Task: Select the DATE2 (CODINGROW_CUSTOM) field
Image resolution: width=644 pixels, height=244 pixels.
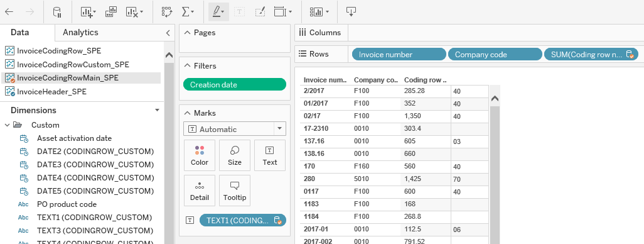Action: click(x=95, y=152)
